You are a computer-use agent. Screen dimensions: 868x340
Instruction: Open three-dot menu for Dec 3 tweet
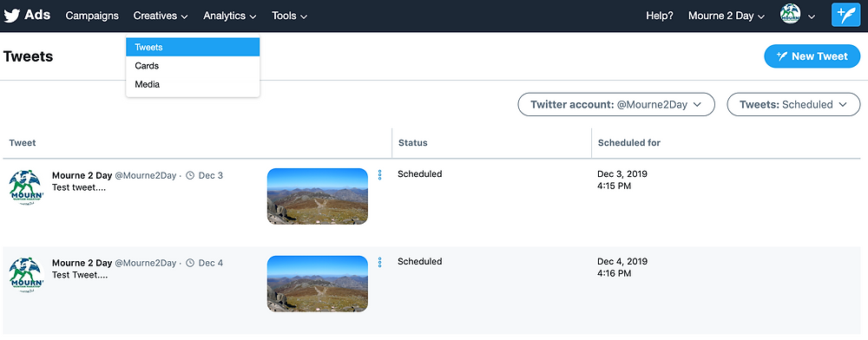[380, 175]
